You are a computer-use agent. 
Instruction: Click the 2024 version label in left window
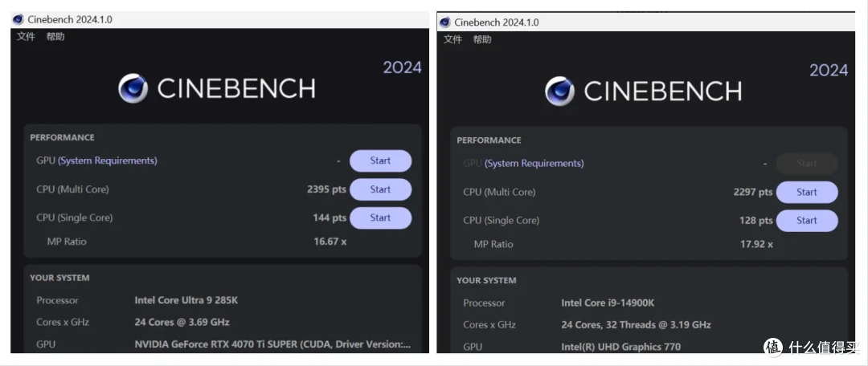(403, 67)
